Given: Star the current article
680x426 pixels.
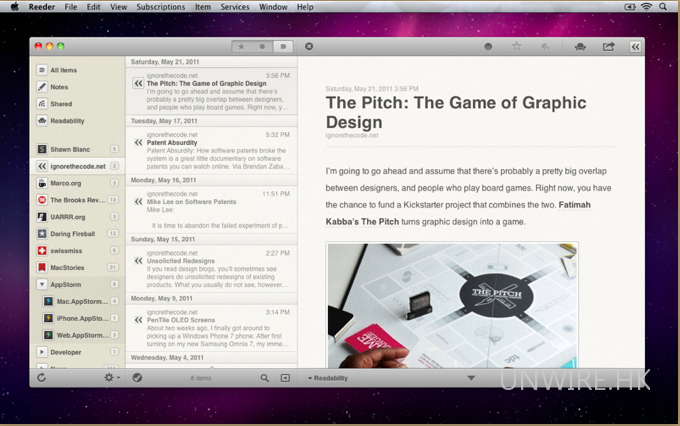Looking at the screenshot, I should point(516,46).
